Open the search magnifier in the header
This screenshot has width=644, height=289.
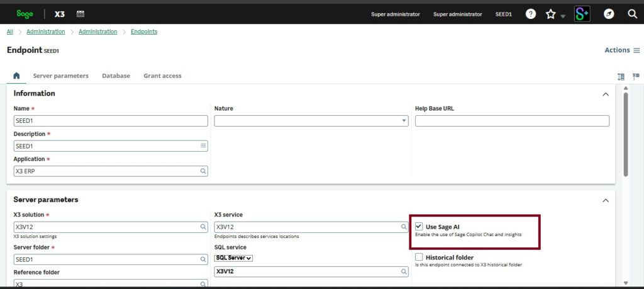pyautogui.click(x=632, y=14)
